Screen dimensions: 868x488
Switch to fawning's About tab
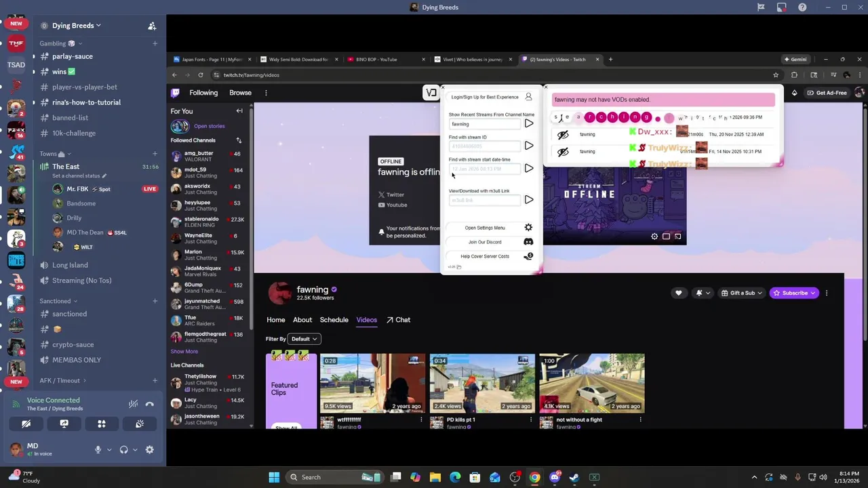(x=302, y=320)
